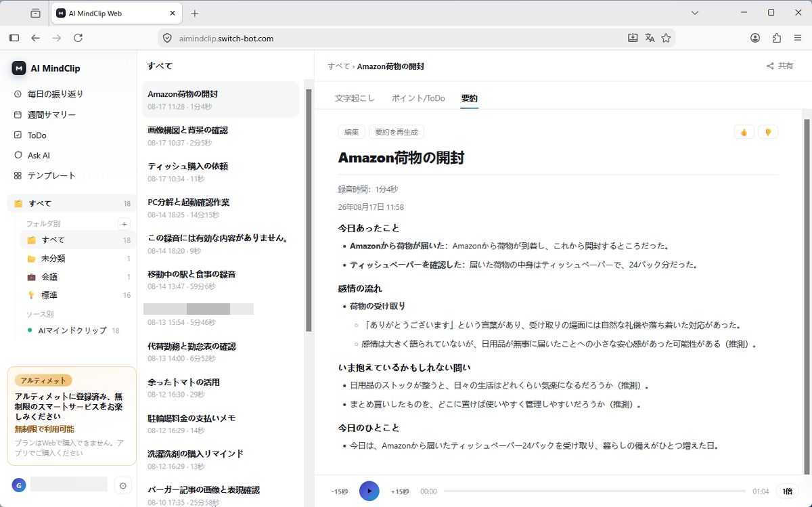Open recording 代替勤務と勤怠表の確認
Viewport: 812px width, 507px height.
(x=221, y=351)
